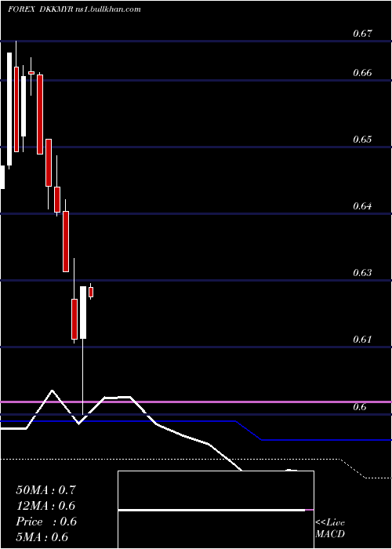The width and height of the screenshot is (392, 549).
Task: Click the 0.6 price axis label
Action: [359, 407]
